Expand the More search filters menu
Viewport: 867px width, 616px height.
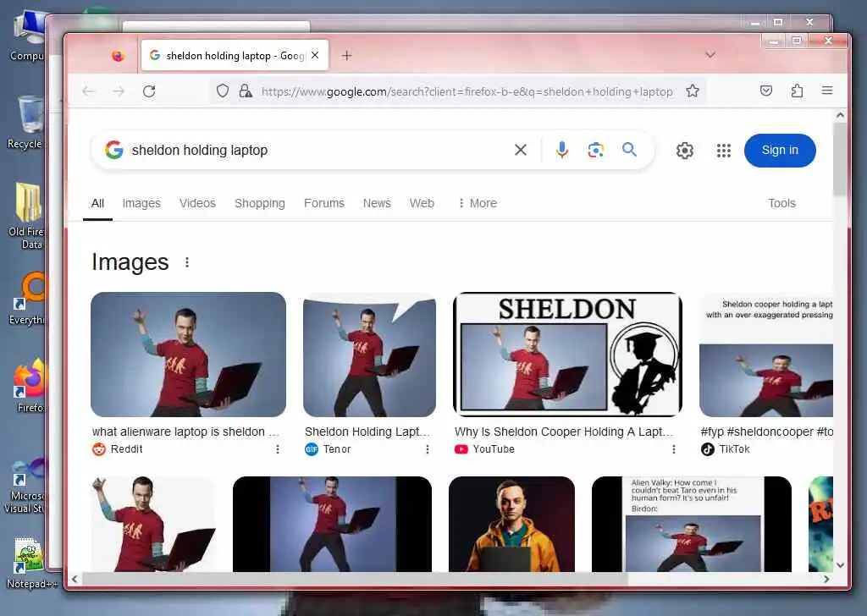click(478, 203)
